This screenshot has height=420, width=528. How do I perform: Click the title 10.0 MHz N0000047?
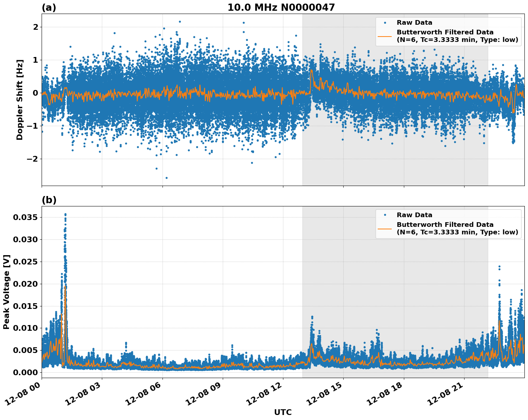(x=280, y=7)
